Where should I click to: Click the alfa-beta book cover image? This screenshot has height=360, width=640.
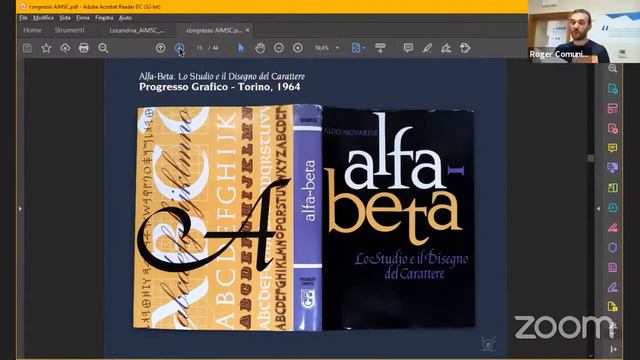point(304,218)
